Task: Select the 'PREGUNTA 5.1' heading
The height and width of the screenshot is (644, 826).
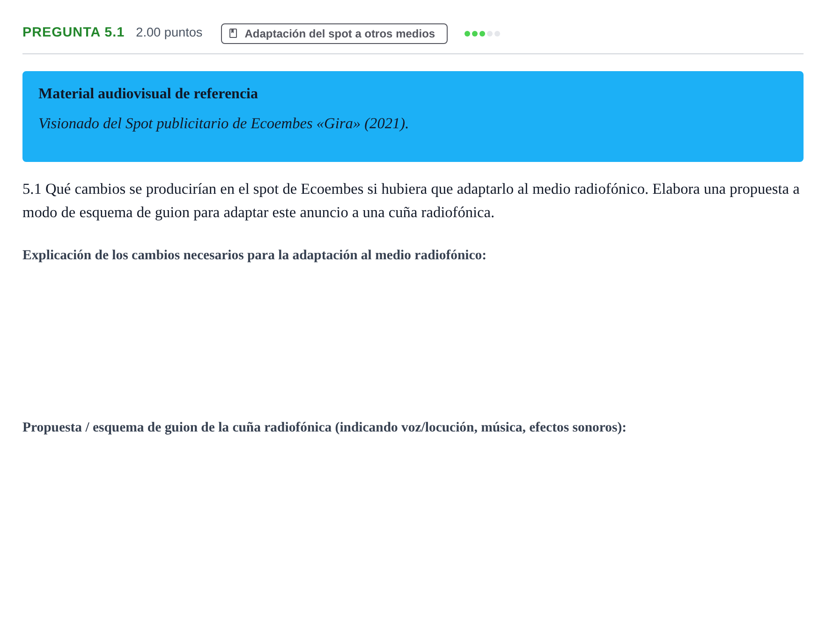Action: coord(74,32)
